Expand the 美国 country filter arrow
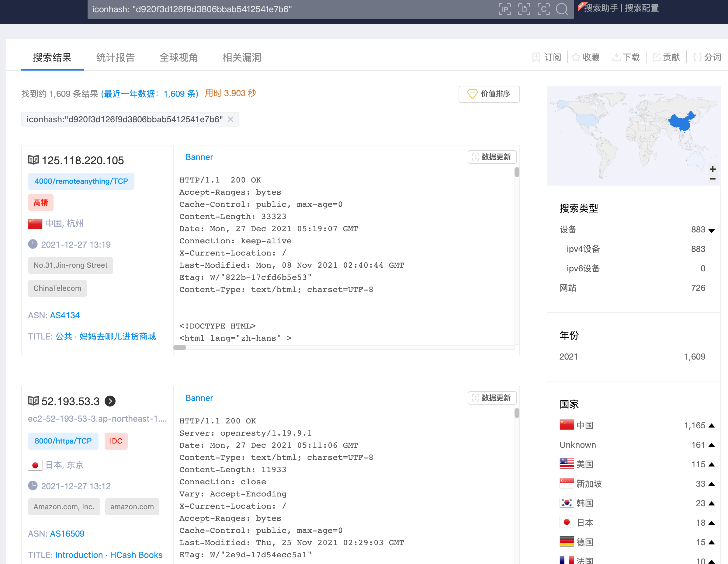The image size is (728, 564). (711, 465)
